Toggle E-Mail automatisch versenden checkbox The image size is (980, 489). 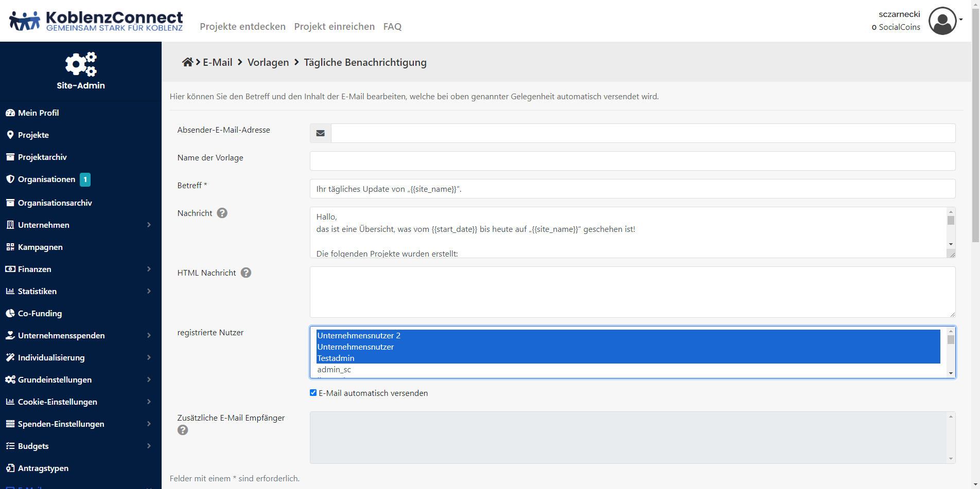click(313, 393)
